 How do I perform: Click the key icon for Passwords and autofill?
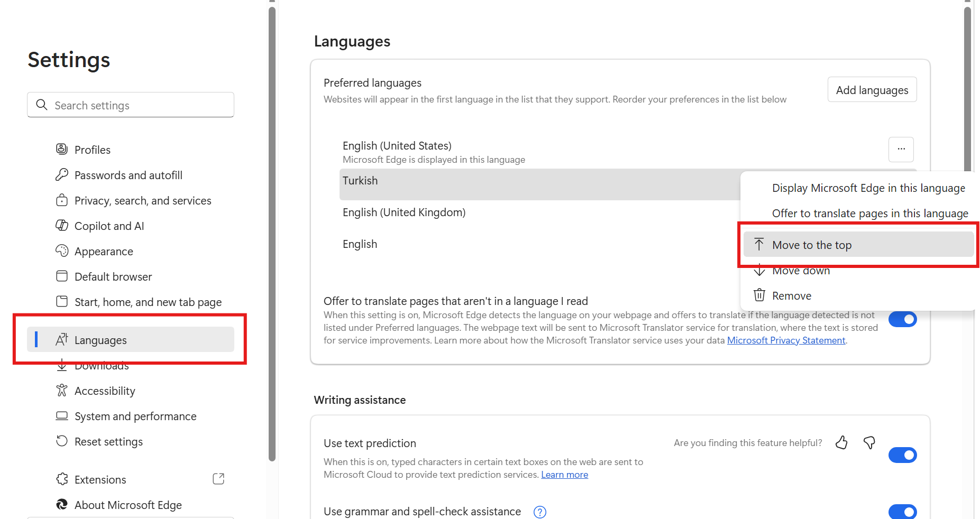[62, 174]
